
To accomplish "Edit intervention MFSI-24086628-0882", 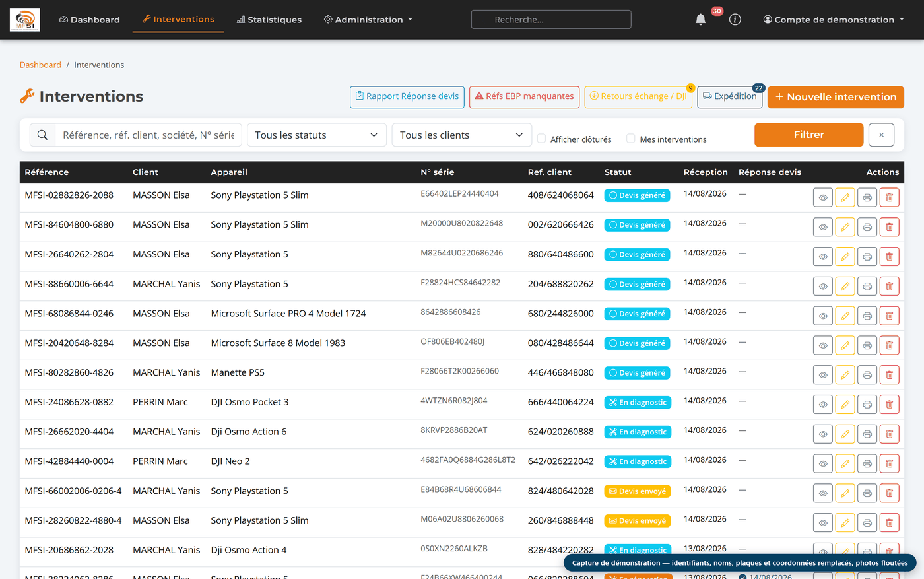I will pos(845,405).
